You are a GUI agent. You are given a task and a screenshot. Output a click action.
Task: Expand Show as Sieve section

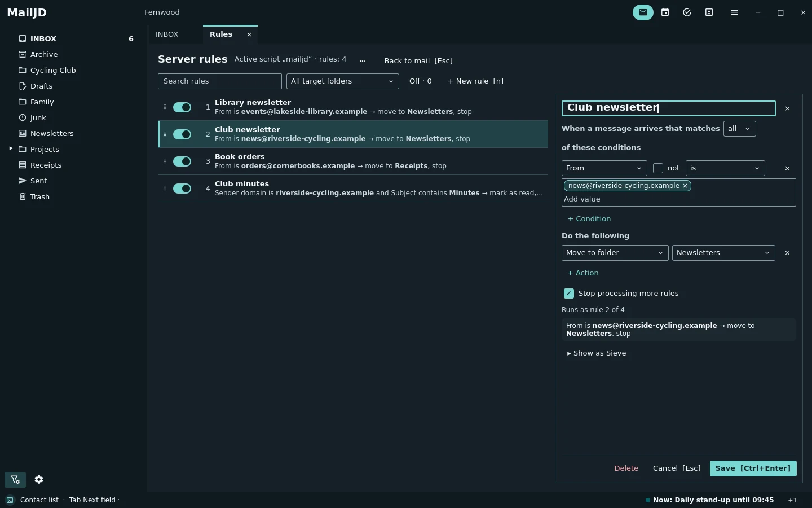click(597, 353)
